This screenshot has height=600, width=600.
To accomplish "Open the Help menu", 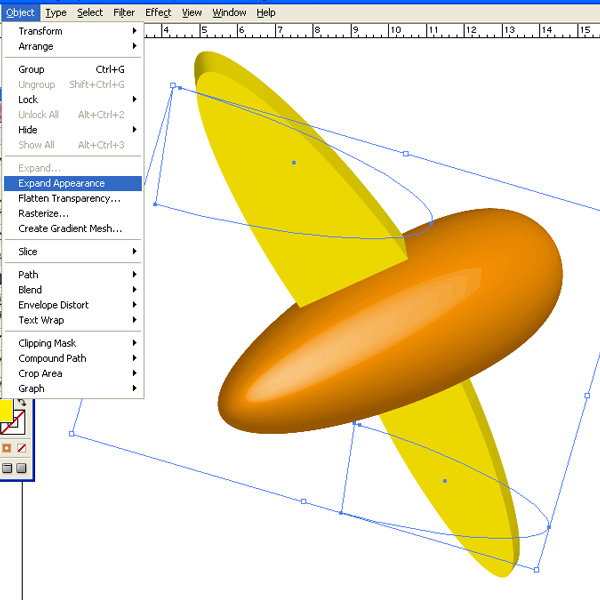I will (266, 13).
